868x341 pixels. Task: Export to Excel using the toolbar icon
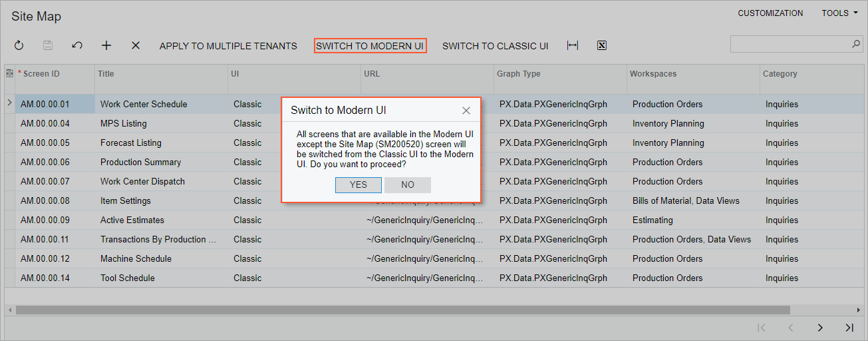(x=601, y=45)
